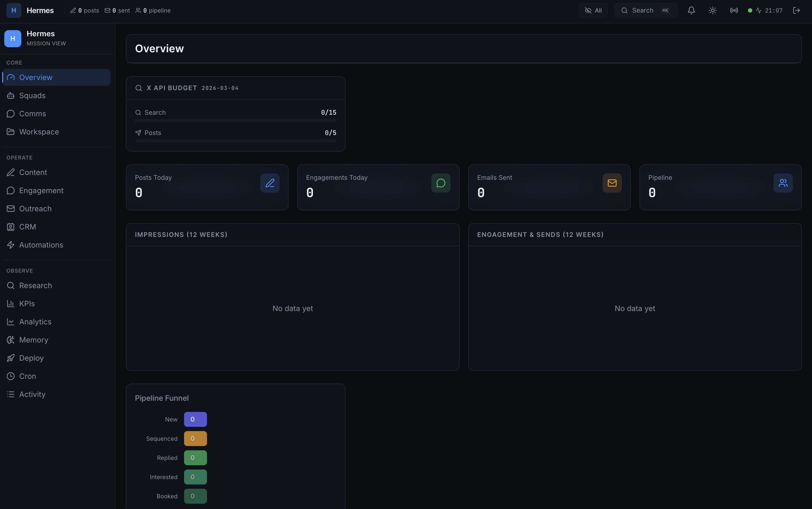The image size is (812, 509).
Task: Click the Pipeline Funnel title
Action: pos(162,398)
